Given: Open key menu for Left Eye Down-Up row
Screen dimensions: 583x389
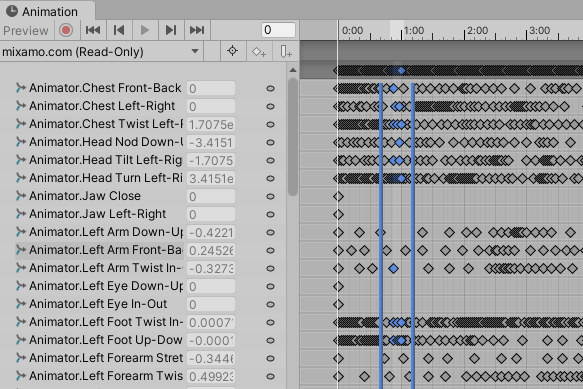Looking at the screenshot, I should click(270, 286).
